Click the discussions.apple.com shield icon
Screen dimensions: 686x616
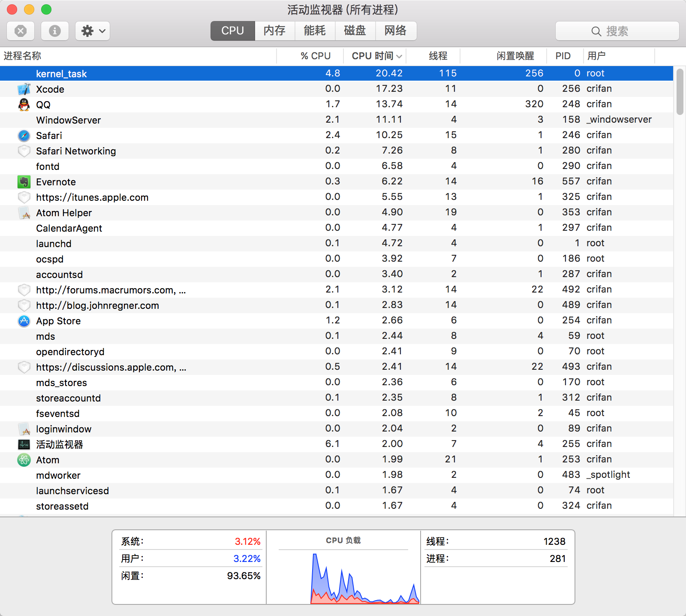(x=24, y=367)
